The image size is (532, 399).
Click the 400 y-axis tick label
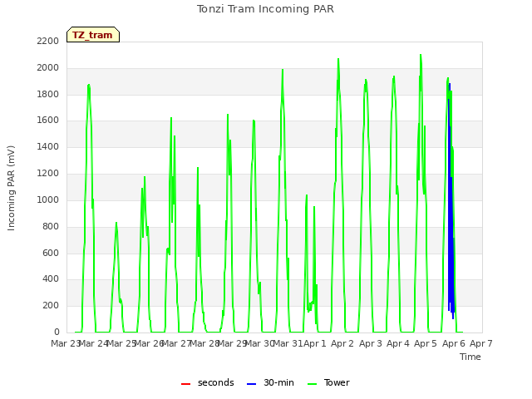pyautogui.click(x=51, y=279)
